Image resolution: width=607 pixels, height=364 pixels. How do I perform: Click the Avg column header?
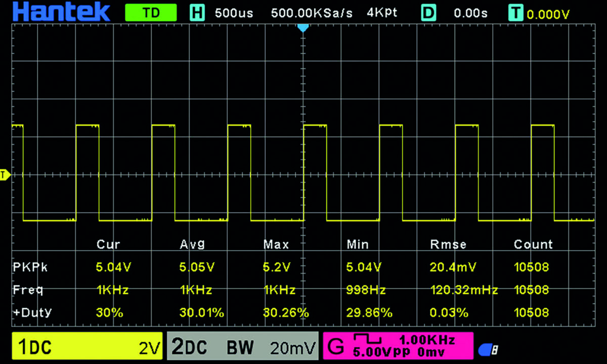tap(193, 245)
